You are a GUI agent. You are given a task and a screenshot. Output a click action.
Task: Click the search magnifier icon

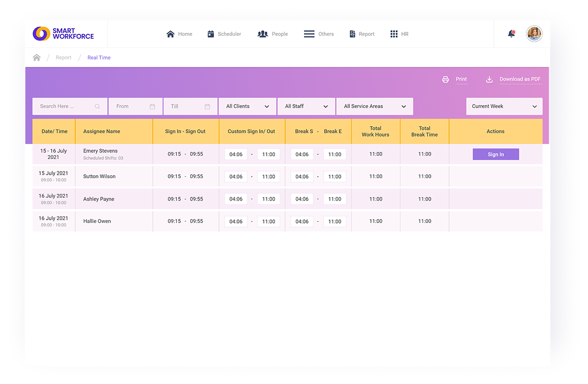[98, 107]
